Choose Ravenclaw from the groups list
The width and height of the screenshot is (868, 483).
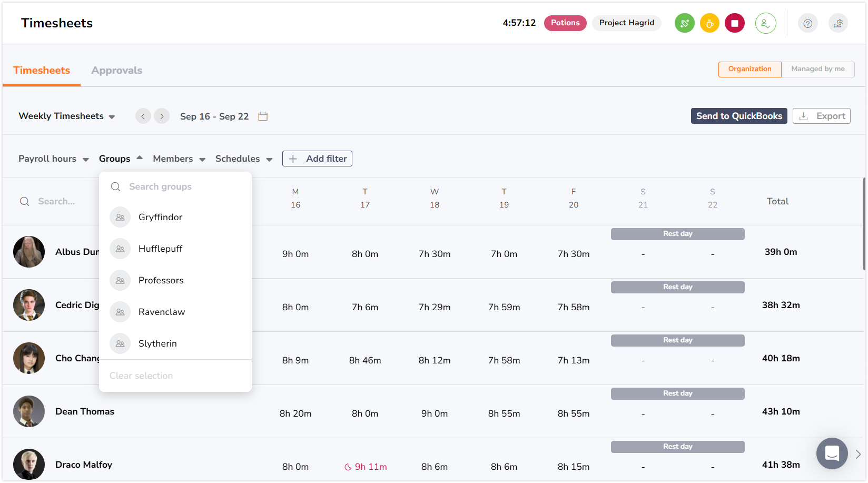pyautogui.click(x=175, y=312)
